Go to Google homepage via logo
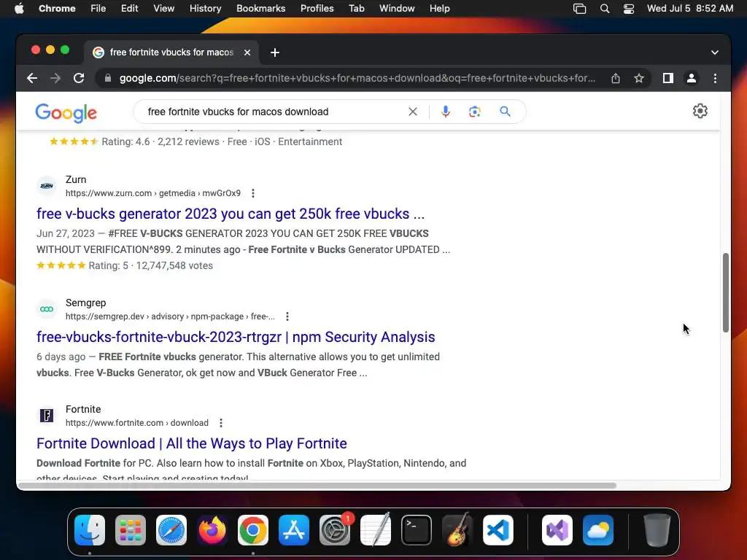 (x=66, y=113)
